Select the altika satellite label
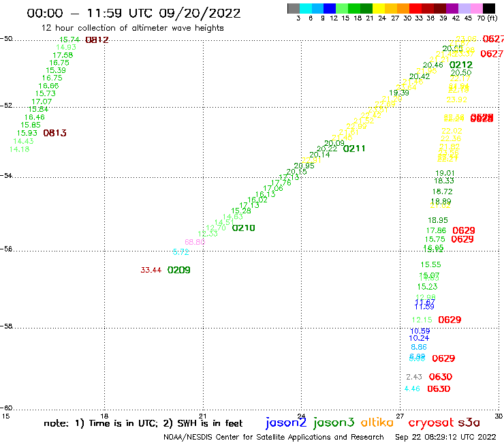The image size is (504, 443). point(377,422)
